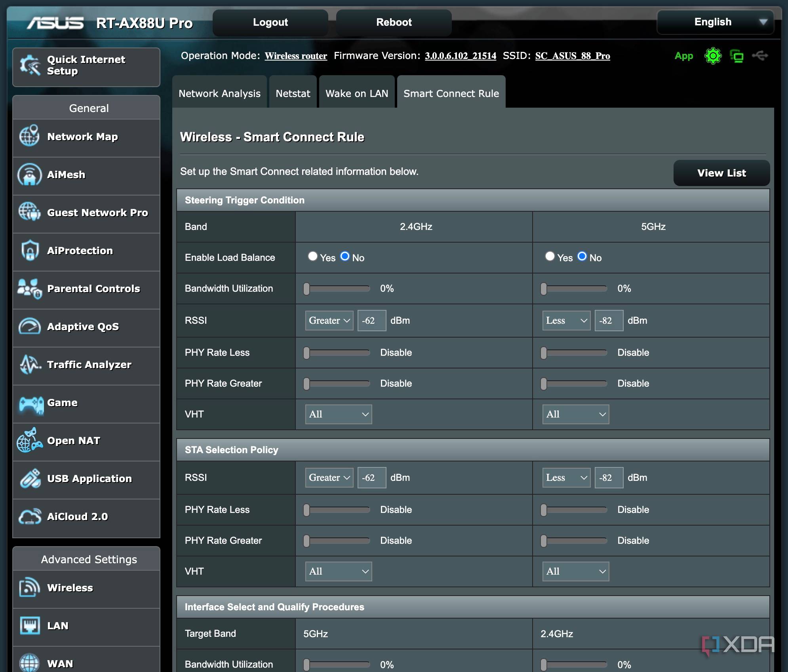
Task: Open 5GHz Steering Trigger VHT dropdown
Action: (576, 414)
